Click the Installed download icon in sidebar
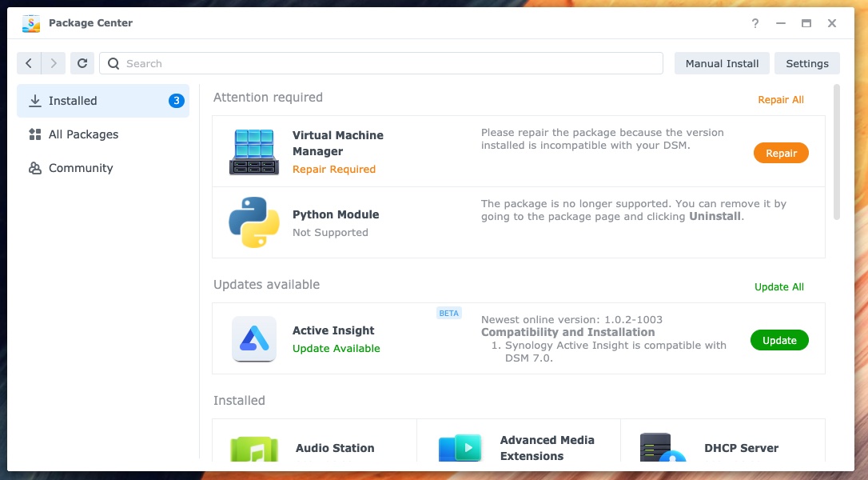 [x=35, y=100]
